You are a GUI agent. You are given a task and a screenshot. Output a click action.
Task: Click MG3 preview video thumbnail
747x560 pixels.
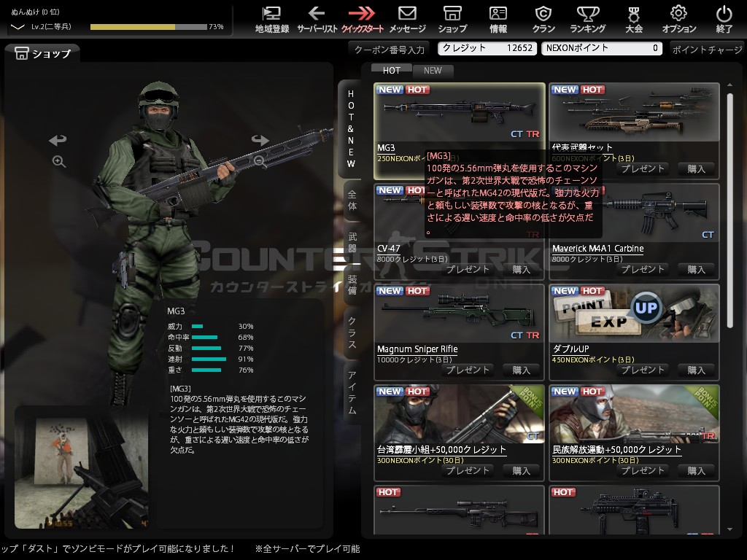pos(82,467)
